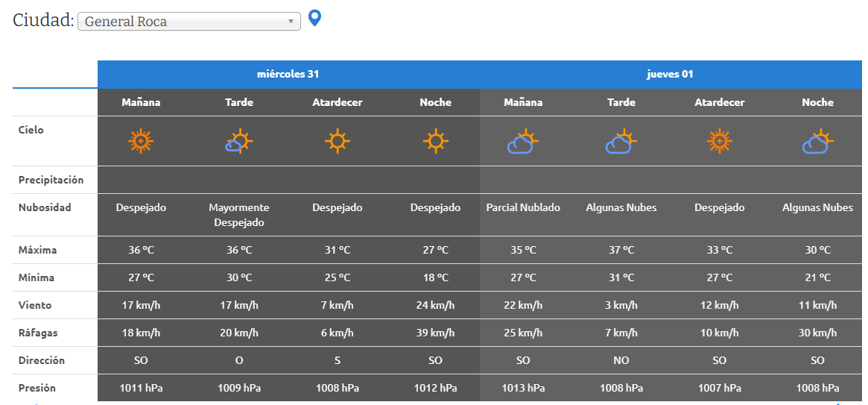Screen dimensions: 868x405
Task: Click the Noche column header under jueves 01
Action: 817,102
